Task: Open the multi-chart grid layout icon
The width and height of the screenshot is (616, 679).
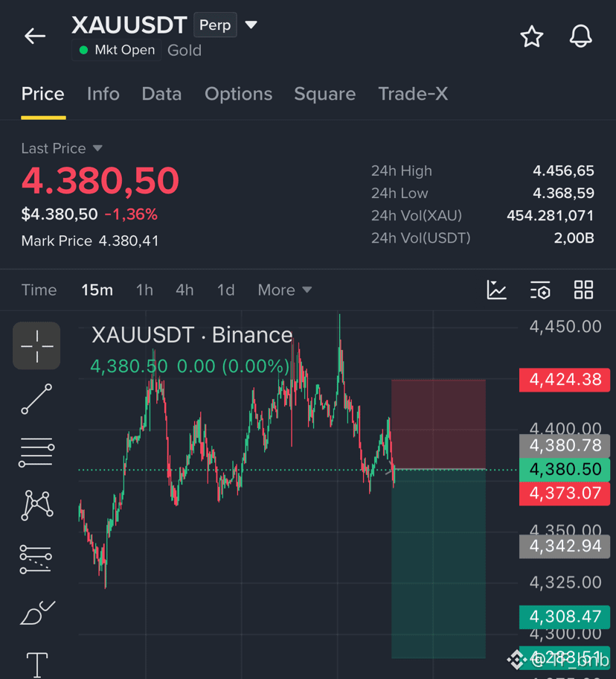Action: (x=583, y=290)
